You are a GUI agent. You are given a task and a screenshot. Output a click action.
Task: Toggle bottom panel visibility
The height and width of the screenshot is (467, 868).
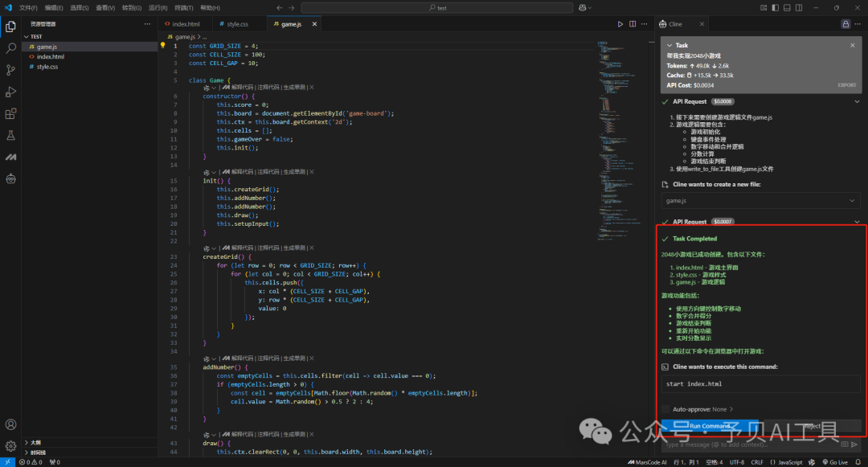787,8
